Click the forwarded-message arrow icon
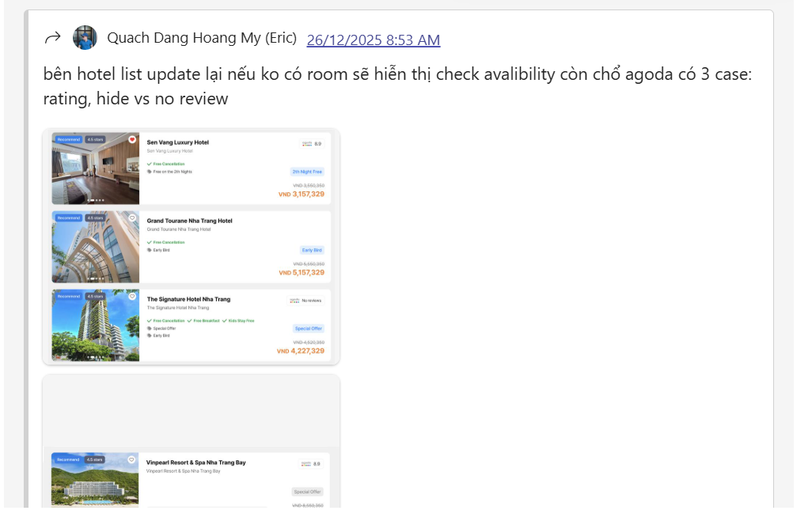Screen dimensions: 812x518 [x=53, y=38]
